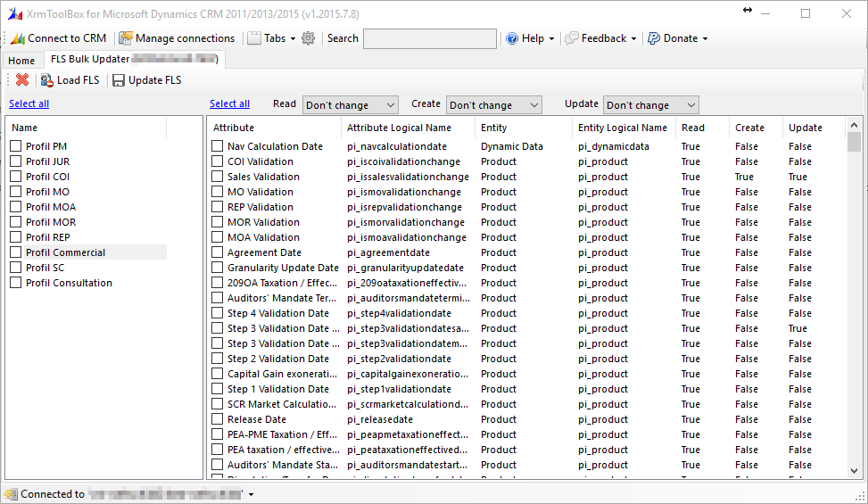Click the Feedback speech bubble icon
The width and height of the screenshot is (868, 504).
pos(572,38)
